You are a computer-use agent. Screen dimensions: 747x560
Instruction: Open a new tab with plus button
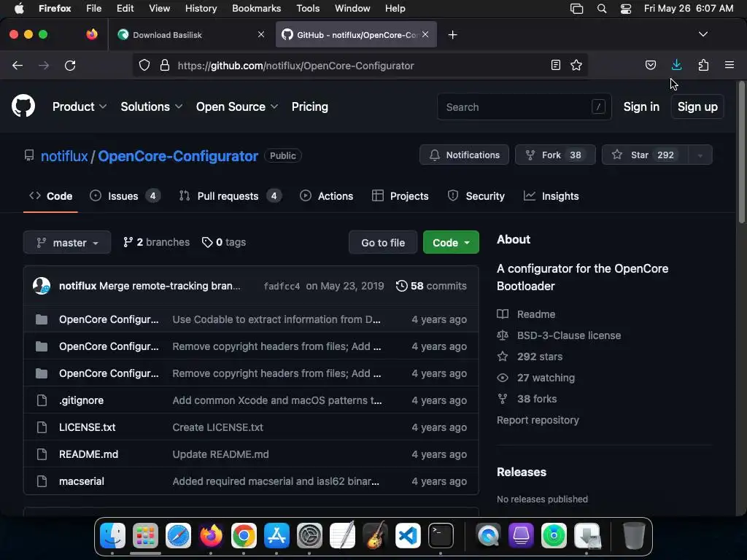452,35
